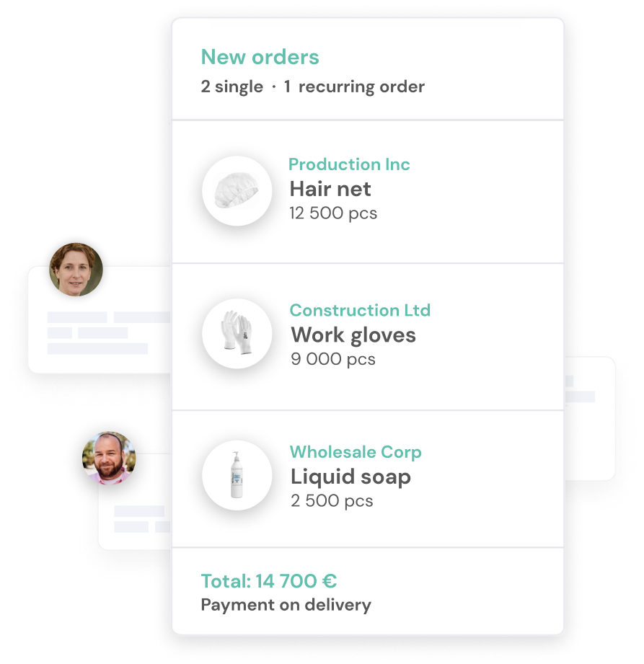Click the liquid soap bottle icon
Image resolution: width=644 pixels, height=664 pixels.
[x=237, y=475]
